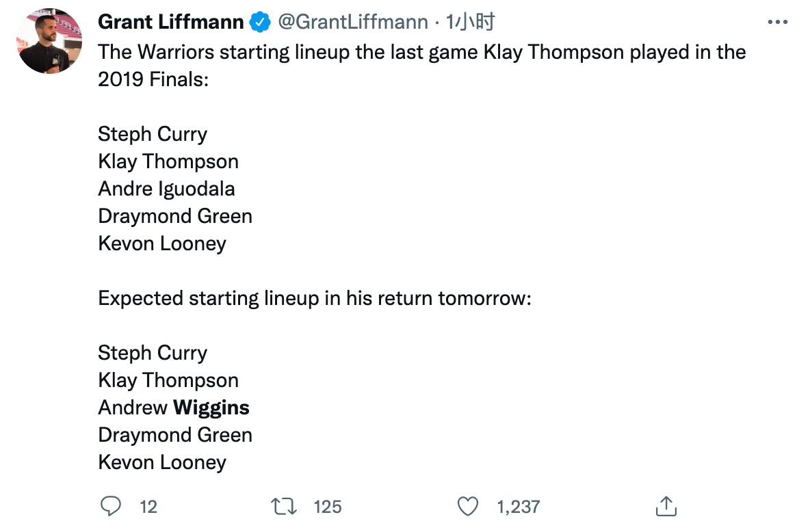Image resolution: width=810 pixels, height=532 pixels.
Task: Click the like count 1,237
Action: click(x=518, y=507)
